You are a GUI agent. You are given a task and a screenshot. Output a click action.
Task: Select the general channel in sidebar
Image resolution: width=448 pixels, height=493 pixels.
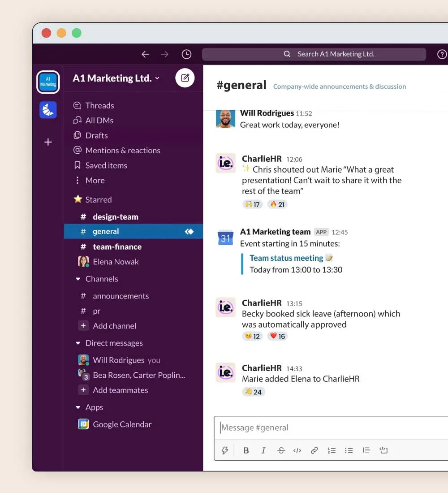click(x=134, y=231)
